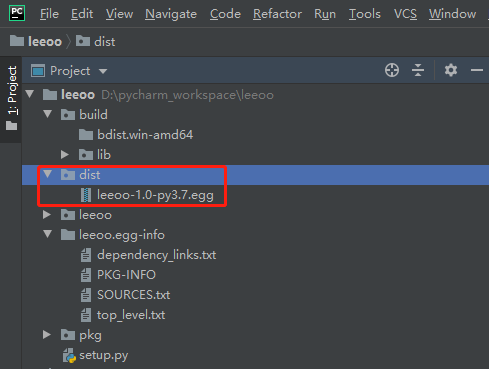Toggle the 1: Project side tool window tab
Image resolution: width=489 pixels, height=369 pixels.
pyautogui.click(x=11, y=98)
